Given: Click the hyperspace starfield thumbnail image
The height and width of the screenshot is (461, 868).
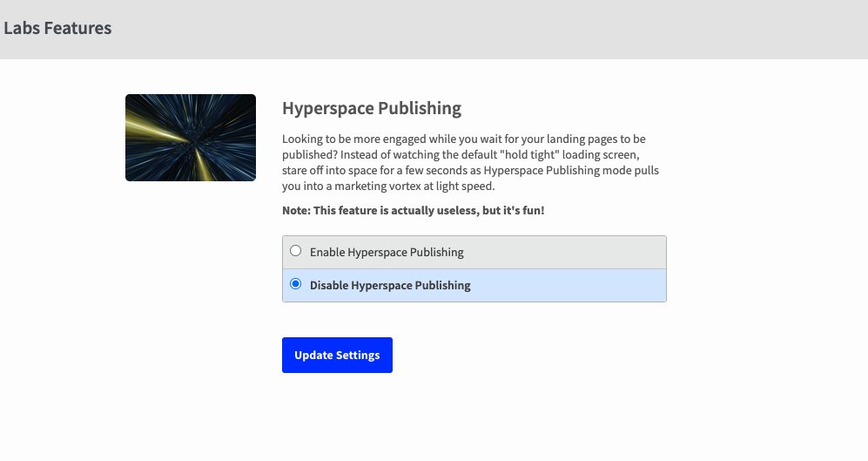Looking at the screenshot, I should coord(191,138).
